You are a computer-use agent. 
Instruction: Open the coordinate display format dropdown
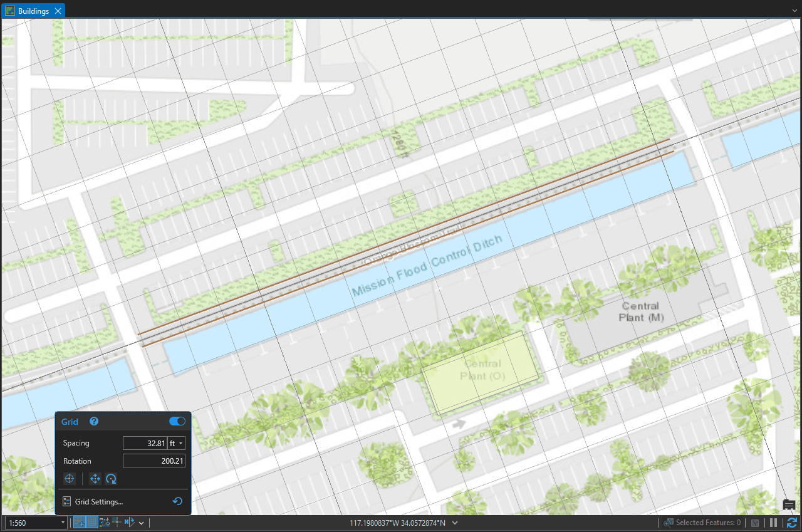click(x=455, y=523)
